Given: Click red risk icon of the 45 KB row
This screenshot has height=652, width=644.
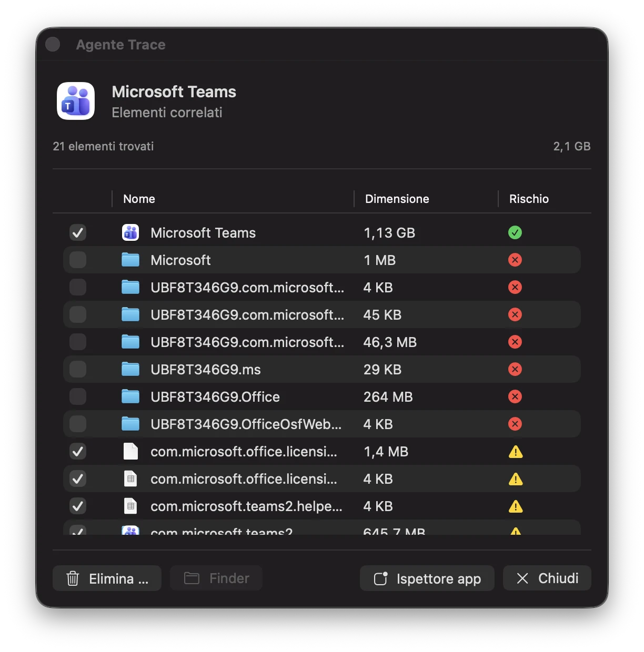Looking at the screenshot, I should [x=515, y=314].
